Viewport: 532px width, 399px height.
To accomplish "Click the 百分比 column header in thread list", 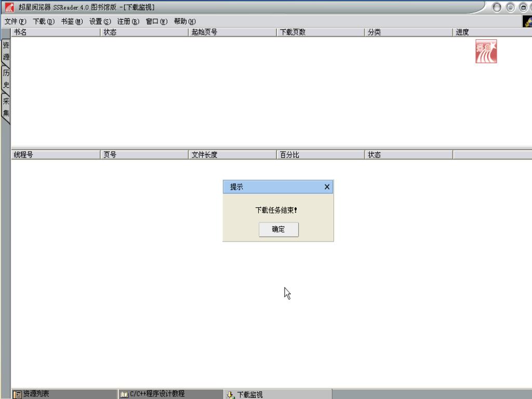I will tap(320, 155).
